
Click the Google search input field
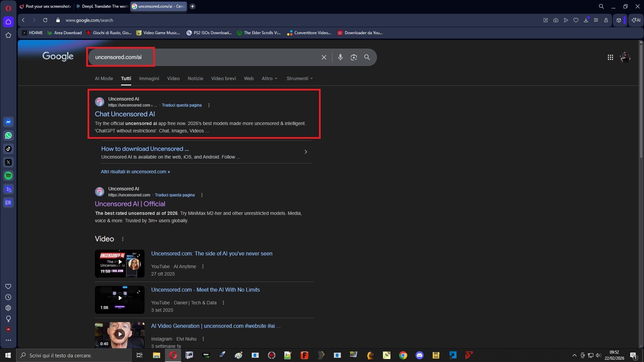(x=205, y=57)
